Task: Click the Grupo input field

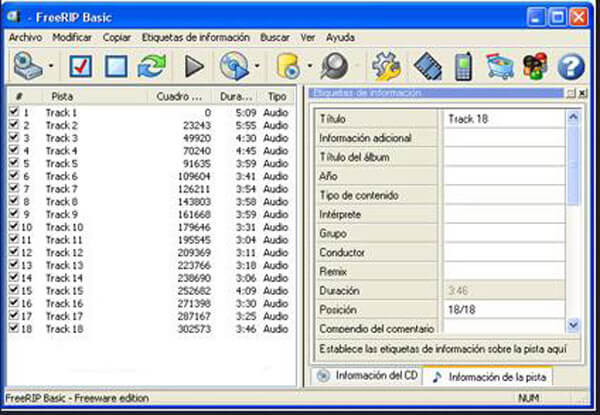Action: coord(504,233)
